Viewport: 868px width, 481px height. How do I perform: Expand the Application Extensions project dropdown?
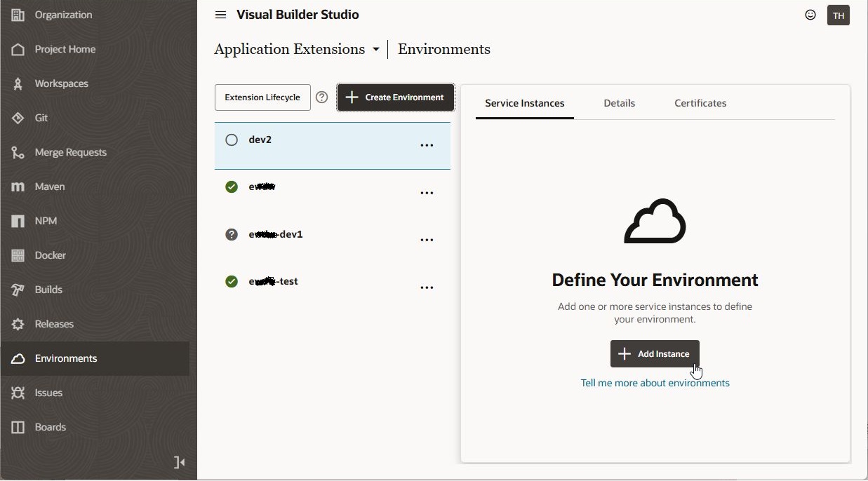(376, 50)
